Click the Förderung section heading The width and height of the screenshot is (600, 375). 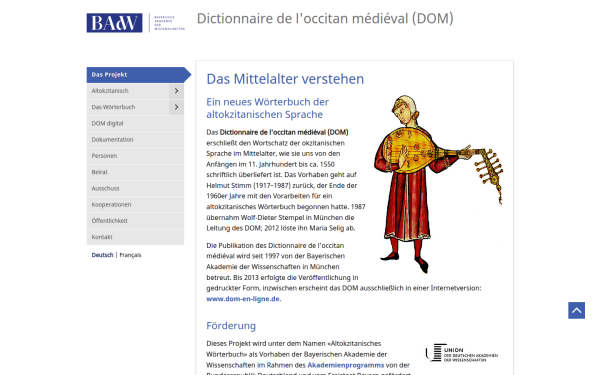pyautogui.click(x=231, y=326)
